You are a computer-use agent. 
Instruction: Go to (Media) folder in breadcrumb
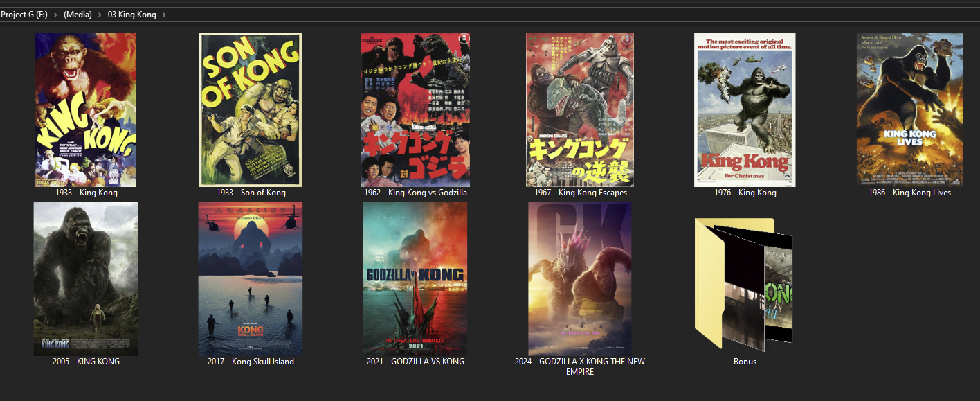[78, 15]
